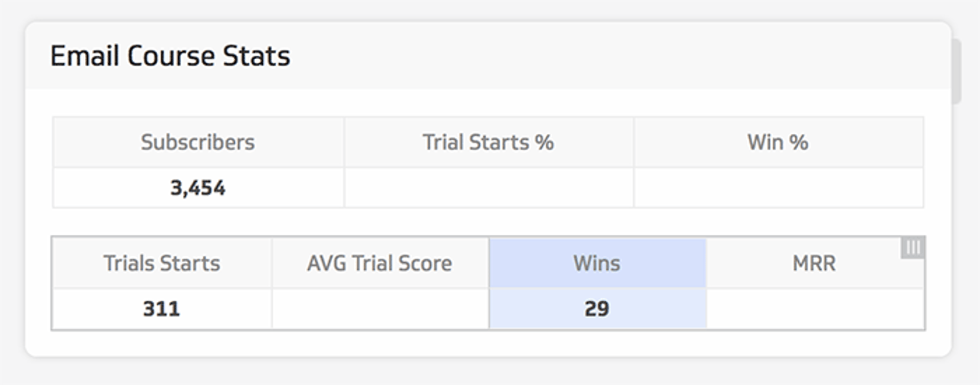The image size is (980, 385).
Task: Select the Trials Starts header
Action: (162, 263)
